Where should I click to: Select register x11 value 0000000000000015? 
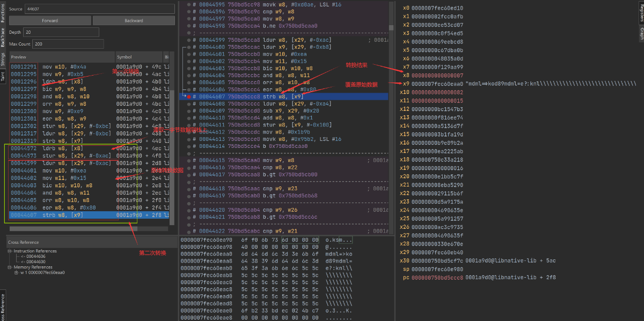pos(437,101)
